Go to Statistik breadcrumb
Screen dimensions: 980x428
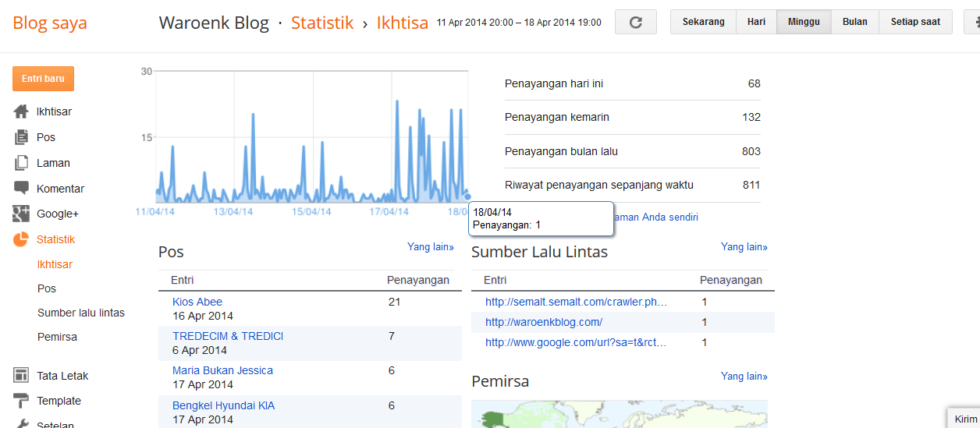point(322,23)
